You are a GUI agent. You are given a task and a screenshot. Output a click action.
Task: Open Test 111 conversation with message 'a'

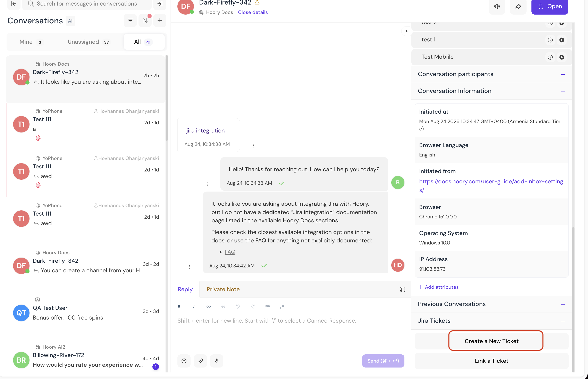pos(86,127)
